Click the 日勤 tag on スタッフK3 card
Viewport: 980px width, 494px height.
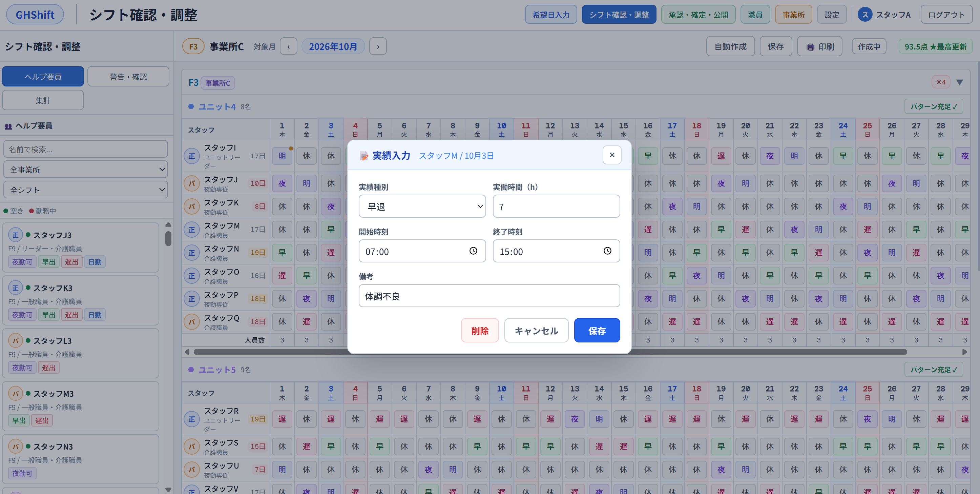point(95,315)
